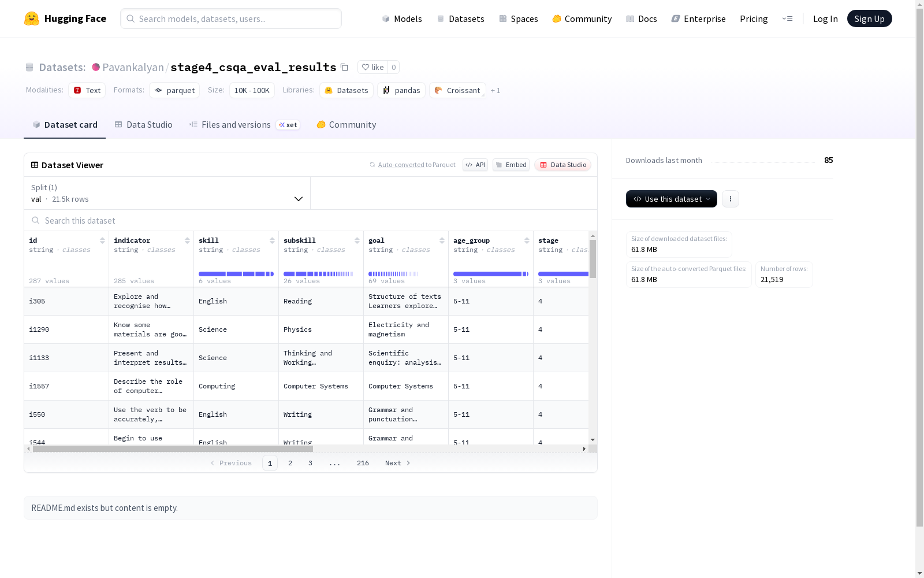
Task: Open the dataset Community tab
Action: [x=346, y=125]
